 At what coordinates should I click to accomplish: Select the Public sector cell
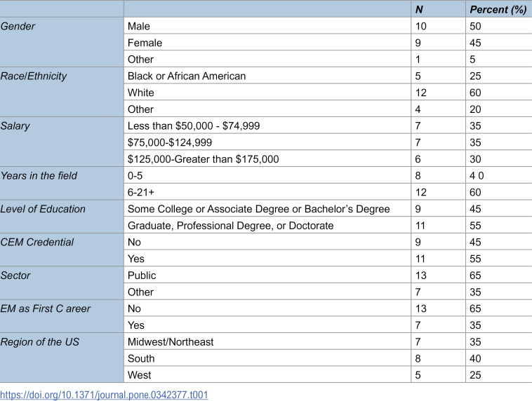142,276
